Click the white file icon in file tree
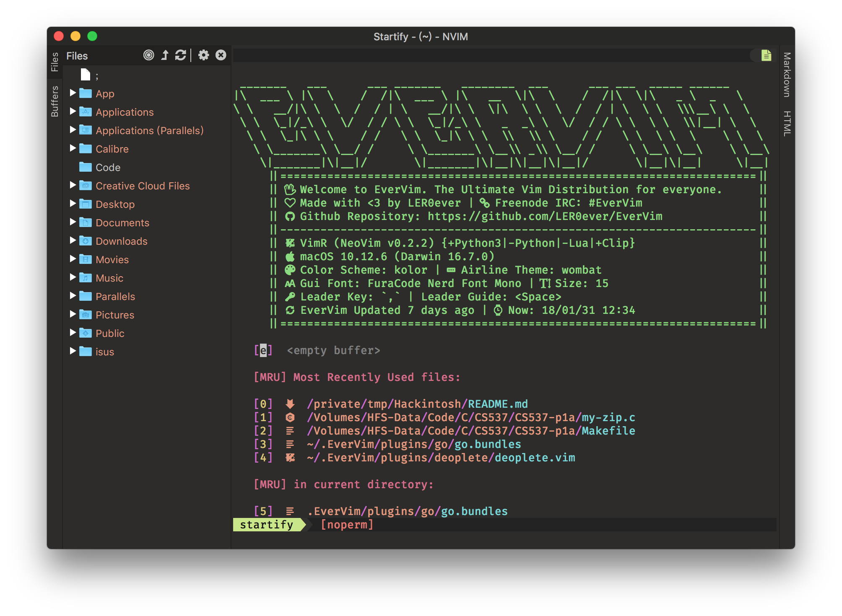 click(x=86, y=75)
